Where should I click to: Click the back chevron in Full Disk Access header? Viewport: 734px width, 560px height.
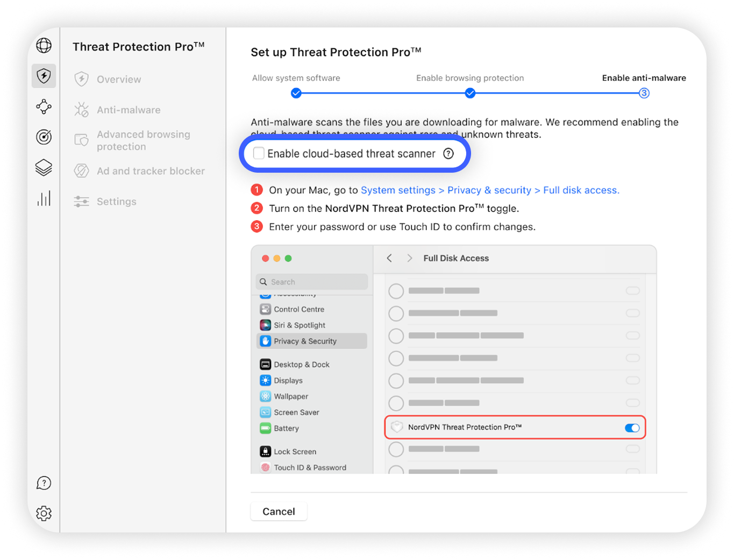pos(389,258)
